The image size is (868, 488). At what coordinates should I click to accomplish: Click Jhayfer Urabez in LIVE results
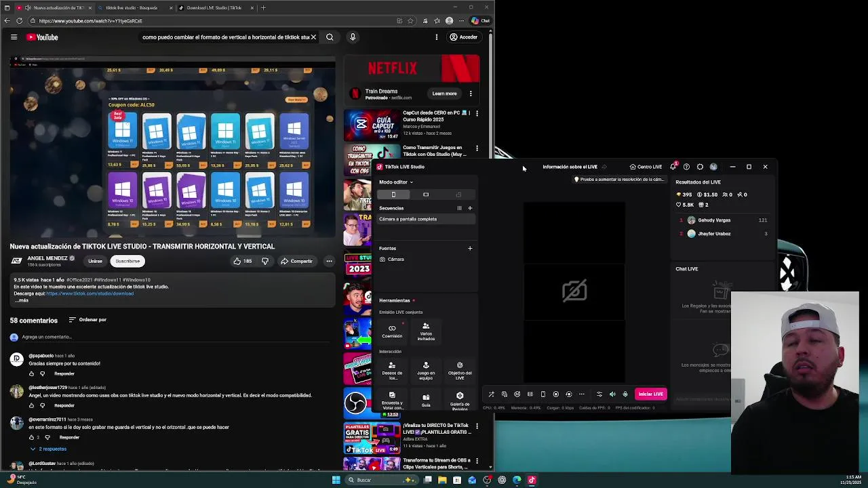point(714,234)
